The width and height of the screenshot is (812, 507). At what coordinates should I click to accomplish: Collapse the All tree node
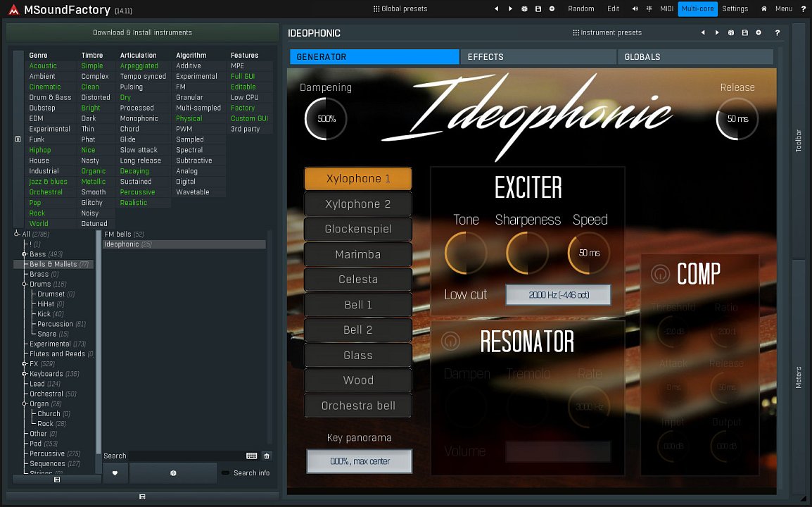(x=17, y=234)
